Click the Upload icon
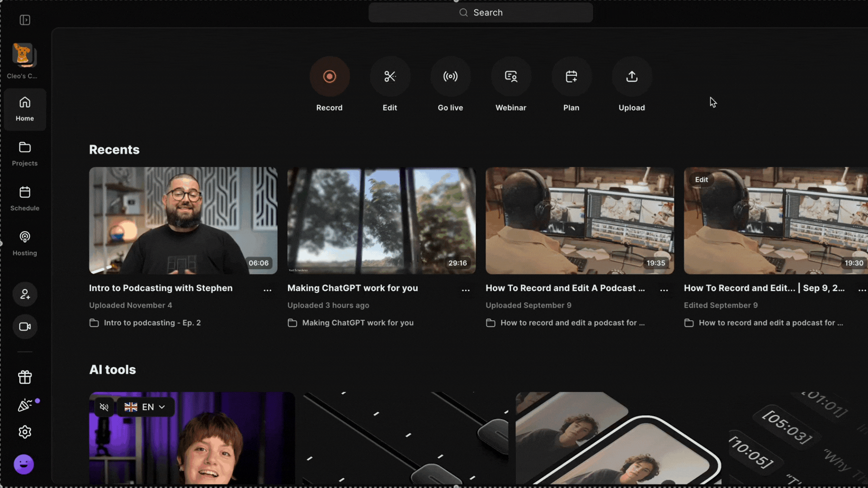The height and width of the screenshot is (488, 868). click(632, 76)
